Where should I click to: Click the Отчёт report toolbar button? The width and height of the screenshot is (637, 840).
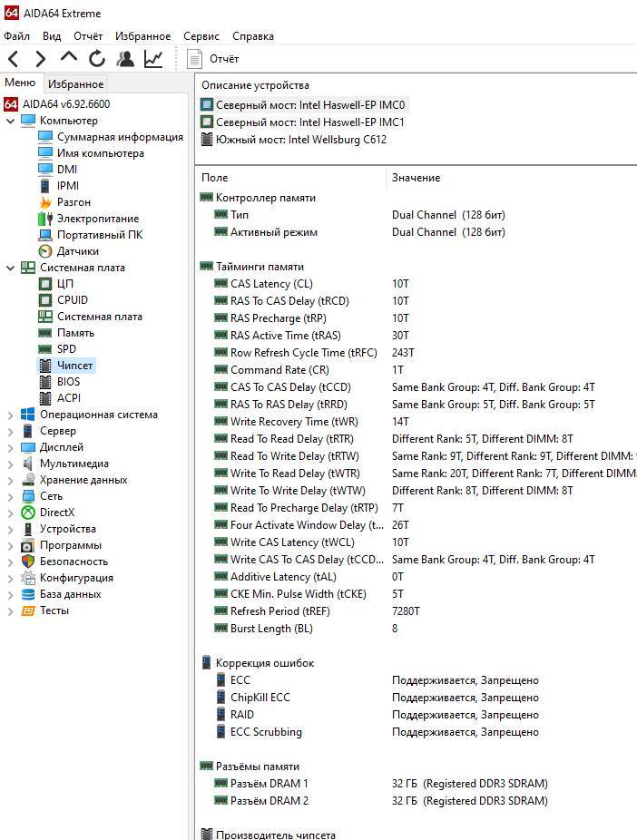click(212, 59)
